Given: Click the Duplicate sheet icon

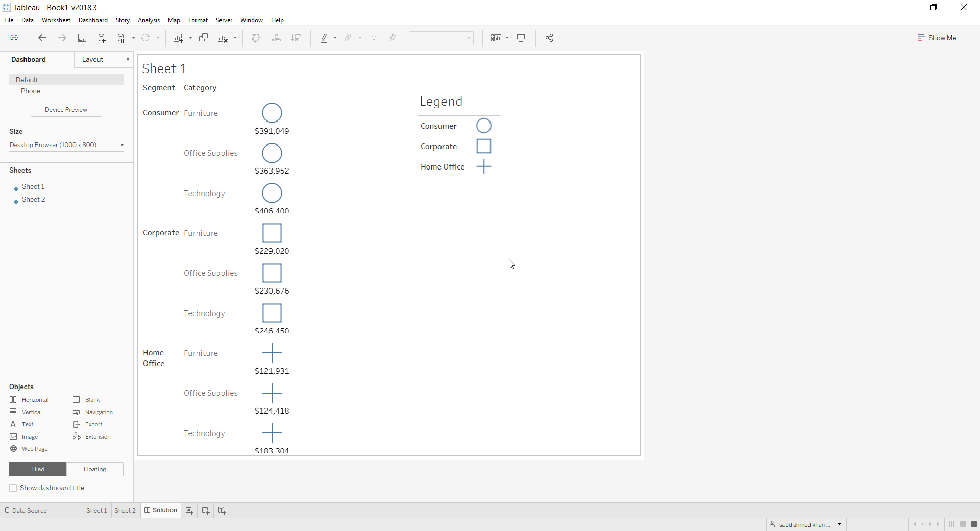Looking at the screenshot, I should point(203,38).
